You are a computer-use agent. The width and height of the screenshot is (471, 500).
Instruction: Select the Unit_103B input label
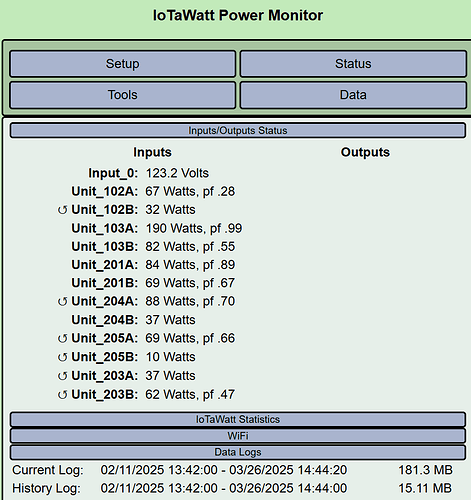click(105, 247)
